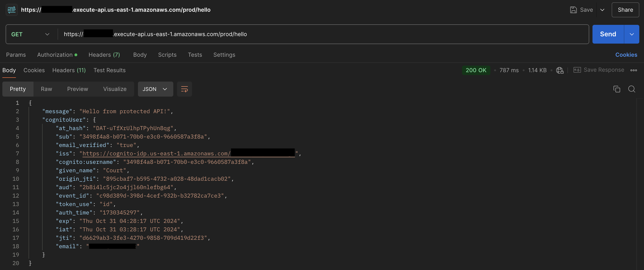Open the Scripts tab
This screenshot has height=270, width=644.
point(167,55)
